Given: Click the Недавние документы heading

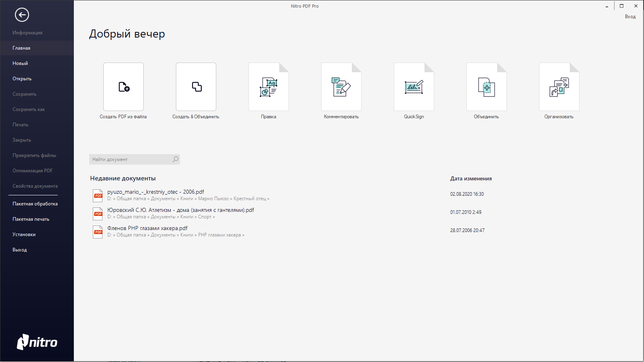Looking at the screenshot, I should 123,178.
